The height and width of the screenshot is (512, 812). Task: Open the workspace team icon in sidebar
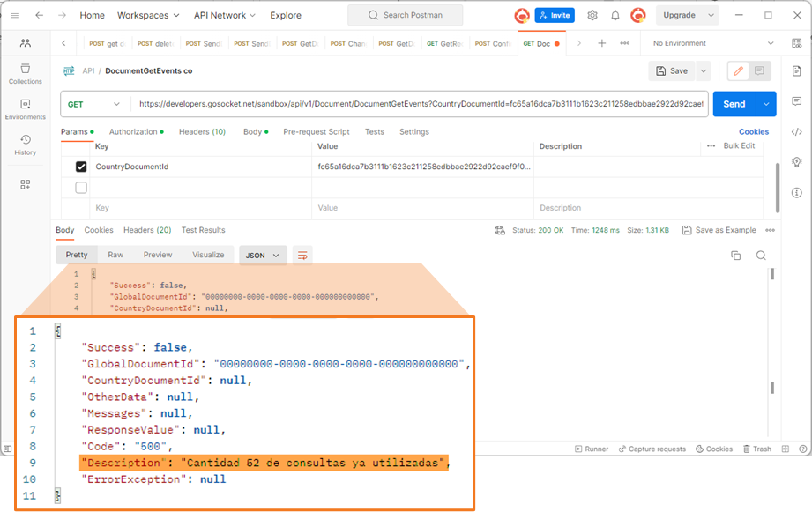(25, 43)
